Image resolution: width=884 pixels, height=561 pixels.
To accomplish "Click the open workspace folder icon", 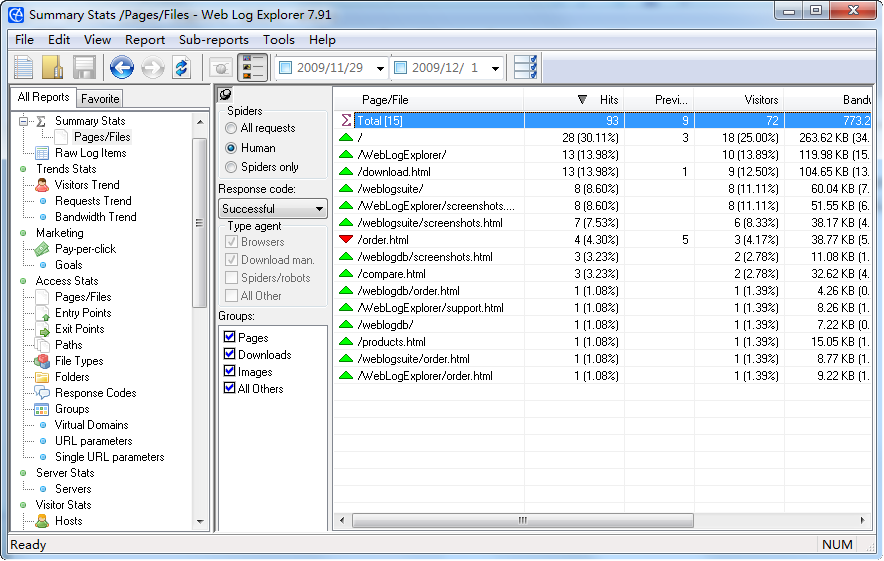I will tap(53, 68).
